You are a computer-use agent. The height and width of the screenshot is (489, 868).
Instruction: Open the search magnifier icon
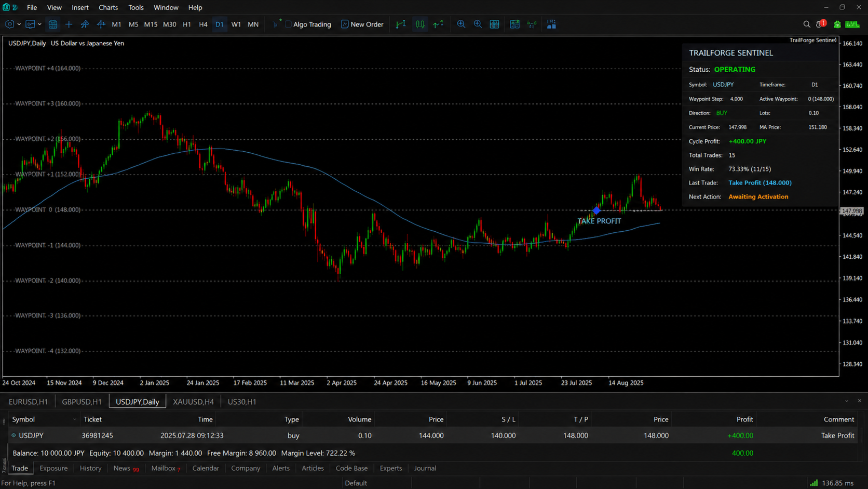point(807,24)
